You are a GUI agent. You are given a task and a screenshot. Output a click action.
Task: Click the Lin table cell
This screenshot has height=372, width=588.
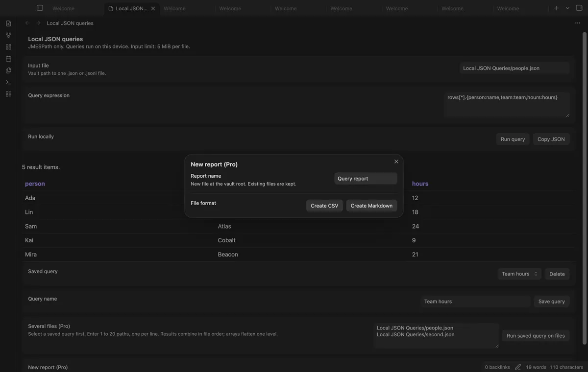[x=29, y=212]
